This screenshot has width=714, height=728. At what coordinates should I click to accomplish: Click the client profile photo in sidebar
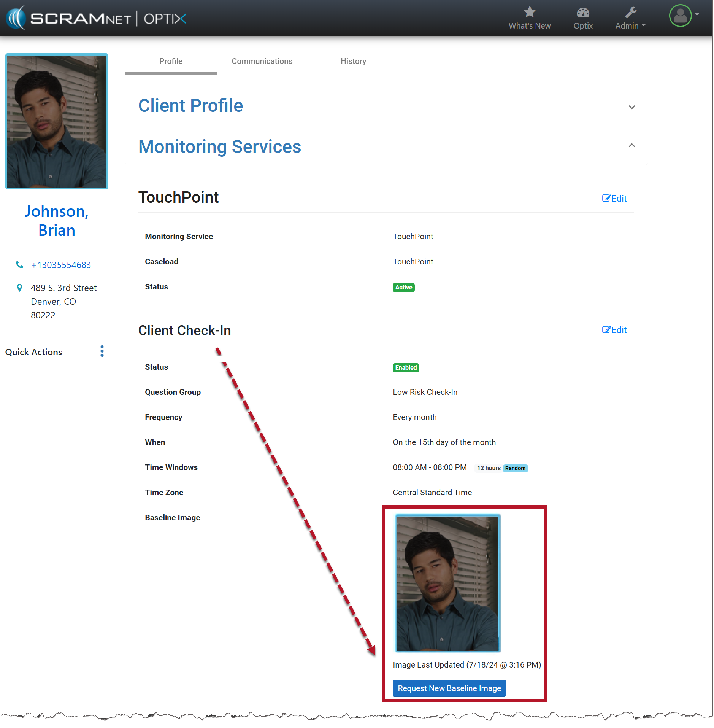pos(57,121)
